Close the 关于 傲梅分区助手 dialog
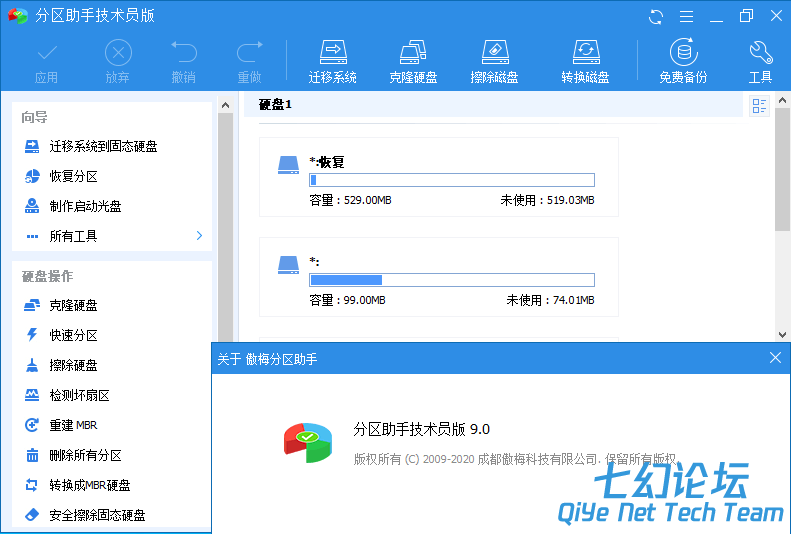 pyautogui.click(x=775, y=358)
